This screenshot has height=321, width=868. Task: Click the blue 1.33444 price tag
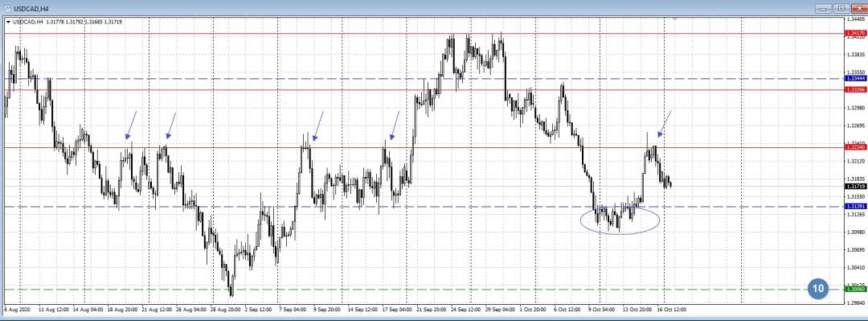coord(855,79)
